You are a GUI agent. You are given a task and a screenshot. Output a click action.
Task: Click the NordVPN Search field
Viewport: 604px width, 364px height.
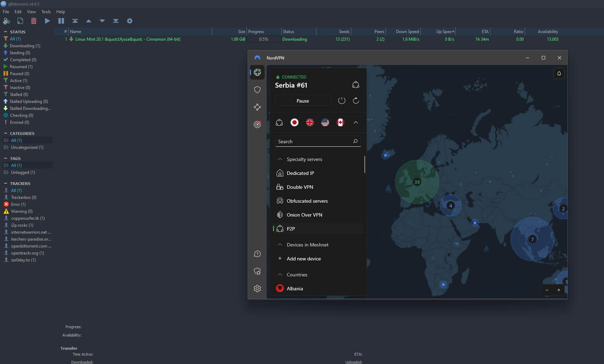(x=318, y=141)
